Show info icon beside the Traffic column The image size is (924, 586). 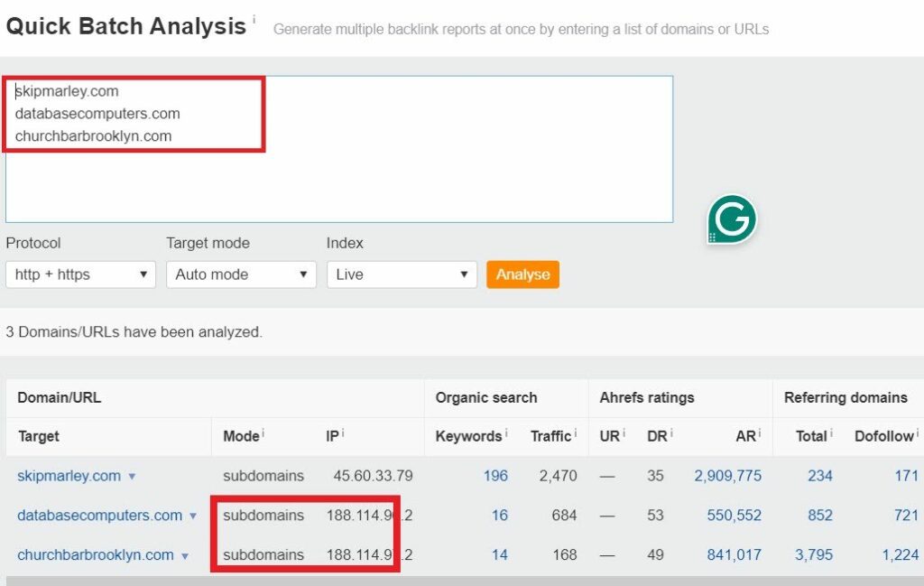(575, 433)
